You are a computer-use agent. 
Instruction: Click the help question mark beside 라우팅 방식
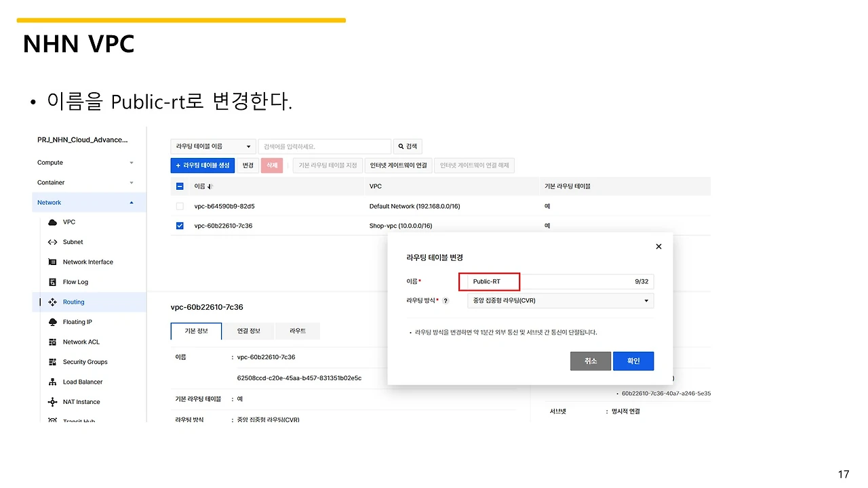point(446,301)
